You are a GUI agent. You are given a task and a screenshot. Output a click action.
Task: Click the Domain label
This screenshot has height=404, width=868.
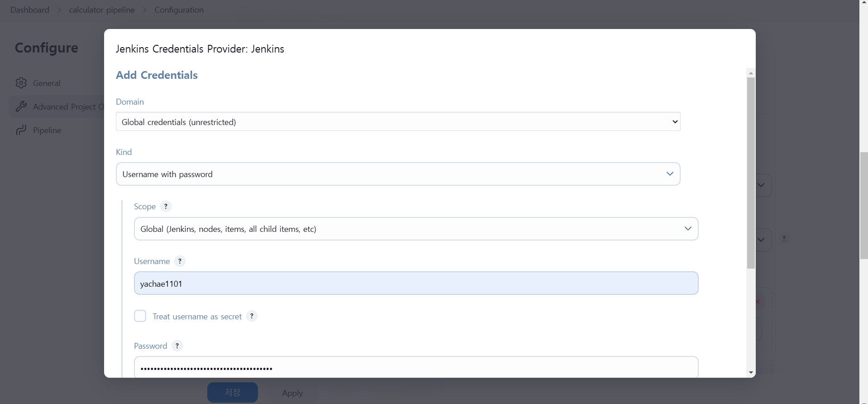[130, 101]
